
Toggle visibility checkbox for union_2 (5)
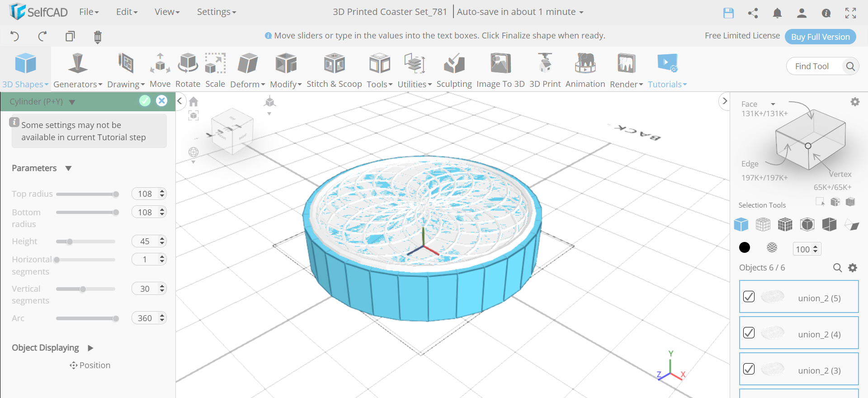(x=749, y=297)
